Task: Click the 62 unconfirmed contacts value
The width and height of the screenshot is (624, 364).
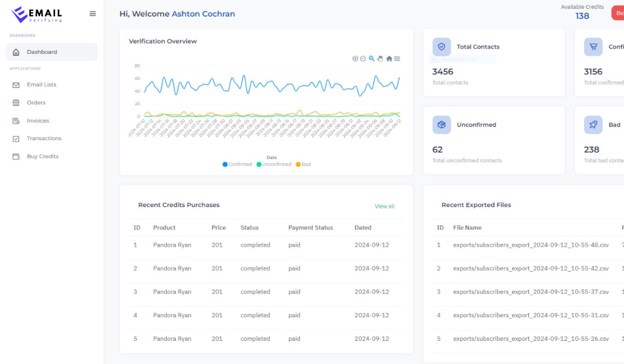Action: point(437,150)
